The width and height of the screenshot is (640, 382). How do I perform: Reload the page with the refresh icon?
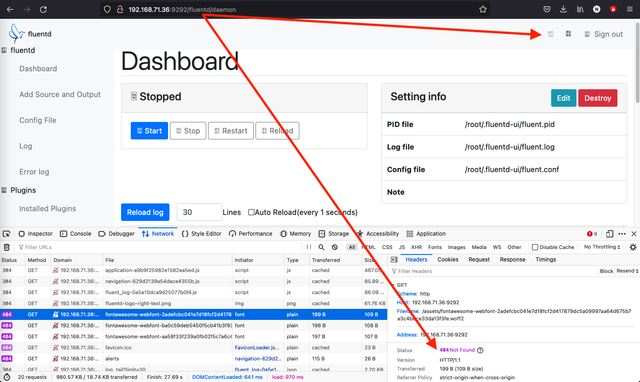coord(43,9)
